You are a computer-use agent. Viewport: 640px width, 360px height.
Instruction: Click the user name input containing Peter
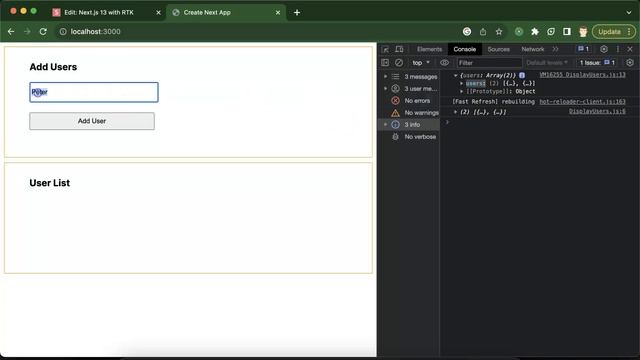click(94, 92)
